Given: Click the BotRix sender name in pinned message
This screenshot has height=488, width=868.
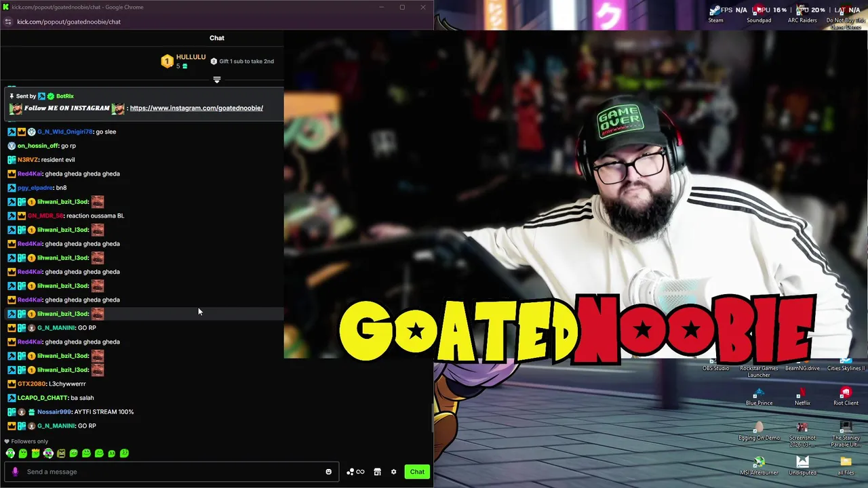Looking at the screenshot, I should click(x=65, y=96).
